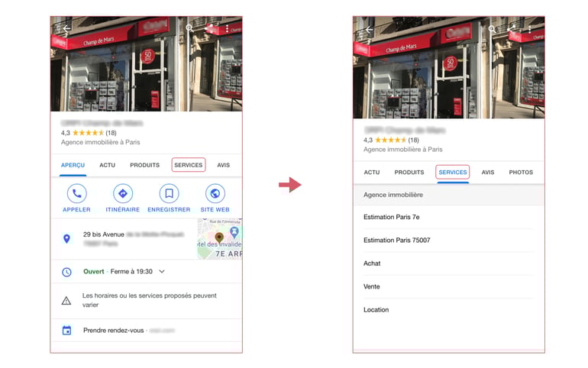Tap the 4,3 star rating in right screen
This screenshot has height=368, width=588.
(391, 140)
